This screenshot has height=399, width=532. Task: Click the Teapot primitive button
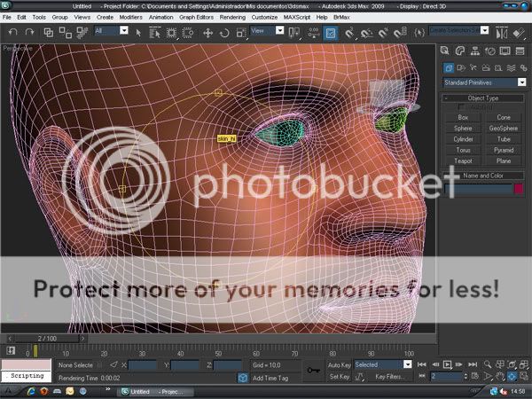coord(462,160)
